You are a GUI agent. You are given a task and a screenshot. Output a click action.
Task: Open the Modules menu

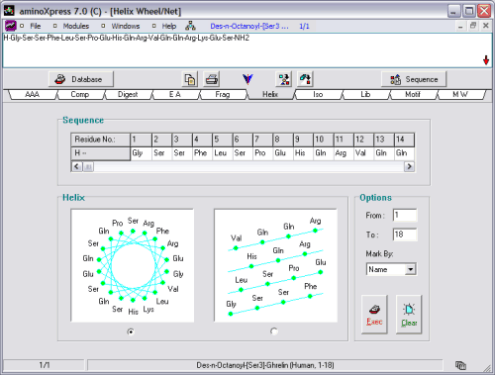[76, 26]
